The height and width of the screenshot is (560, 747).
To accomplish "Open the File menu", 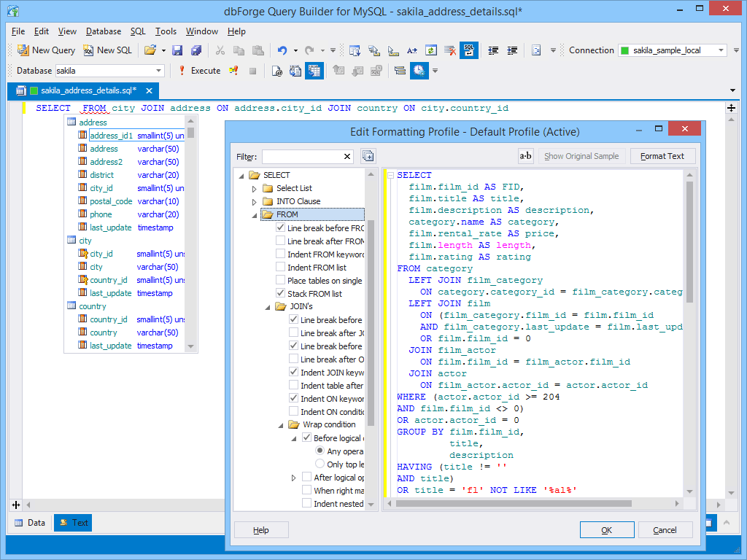I will (18, 31).
